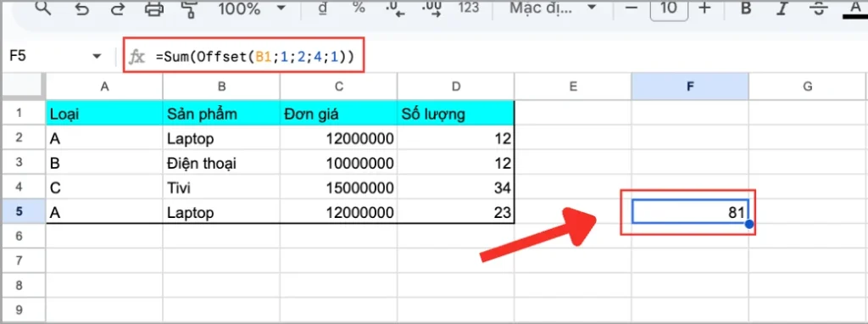The image size is (868, 324).
Task: Open the name box dropdown arrow
Action: (x=97, y=57)
